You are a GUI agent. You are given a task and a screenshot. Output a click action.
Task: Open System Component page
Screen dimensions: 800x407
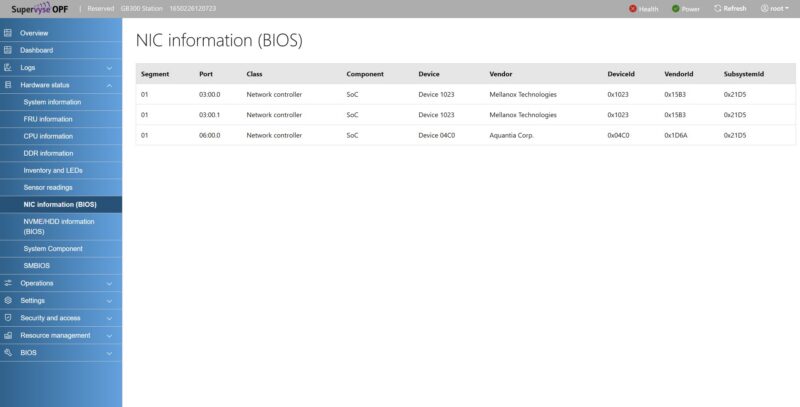pos(53,248)
